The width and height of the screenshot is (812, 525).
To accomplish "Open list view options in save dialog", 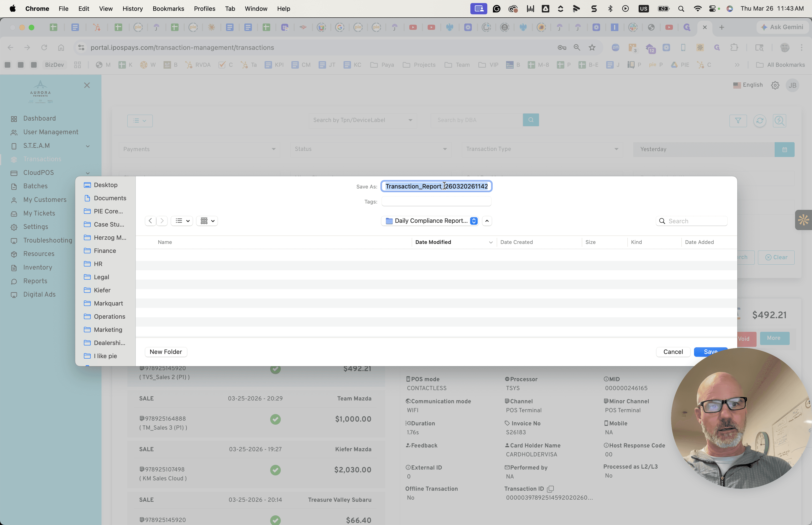I will click(182, 221).
